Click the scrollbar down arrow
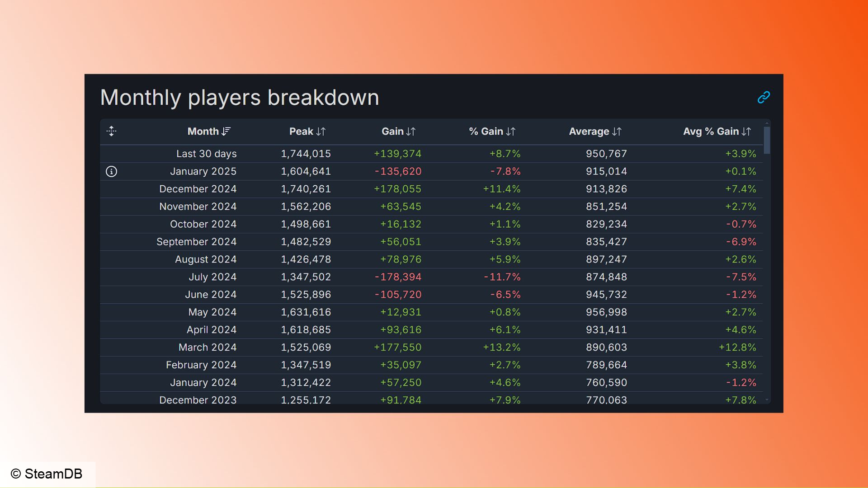This screenshot has height=488, width=868. tap(767, 400)
